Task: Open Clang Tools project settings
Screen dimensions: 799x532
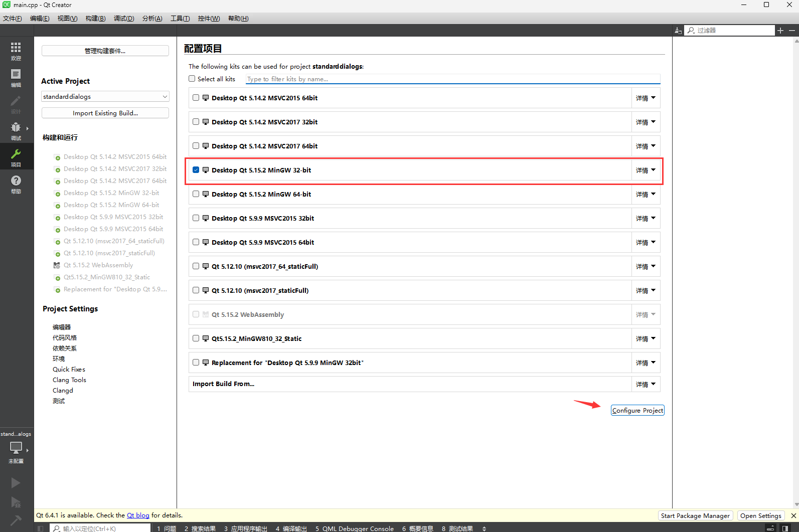Action: (x=70, y=380)
